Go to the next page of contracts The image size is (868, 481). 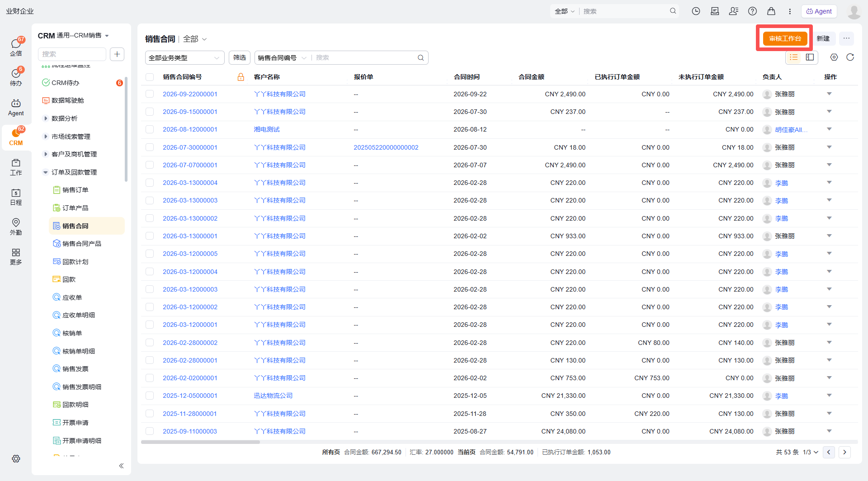[x=844, y=452]
